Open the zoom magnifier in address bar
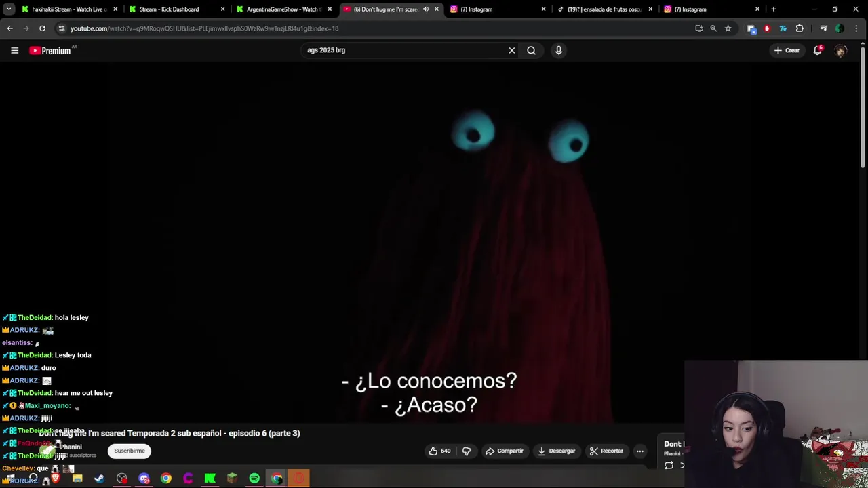This screenshot has width=868, height=488. tap(713, 28)
